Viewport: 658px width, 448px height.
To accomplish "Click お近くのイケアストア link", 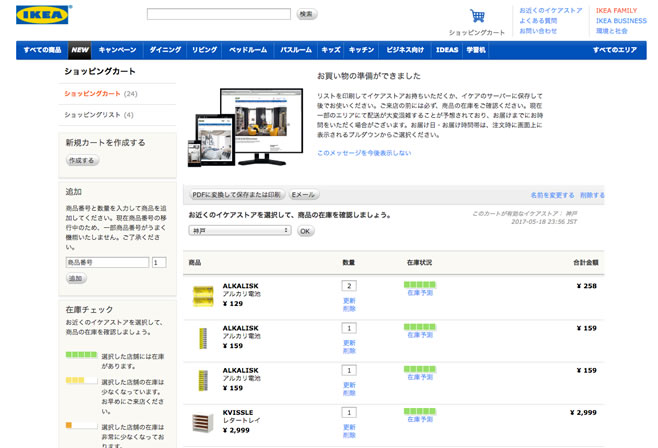I will pos(551,10).
